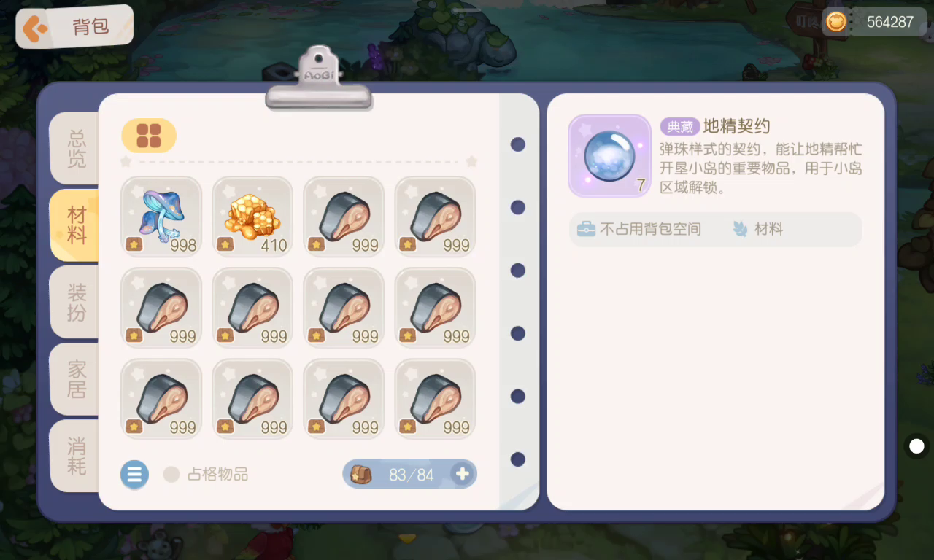Select the golden honeycomb item 410
This screenshot has height=560, width=934.
pos(252,216)
